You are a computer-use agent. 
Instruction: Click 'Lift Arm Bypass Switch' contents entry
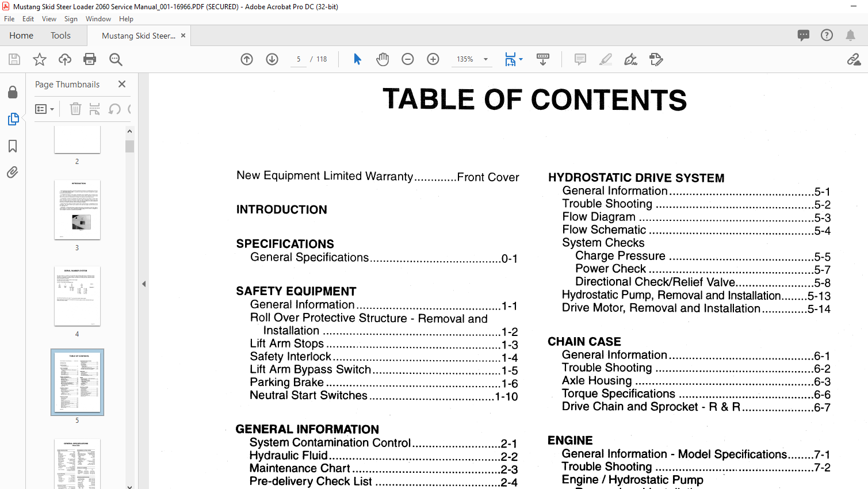tap(384, 370)
